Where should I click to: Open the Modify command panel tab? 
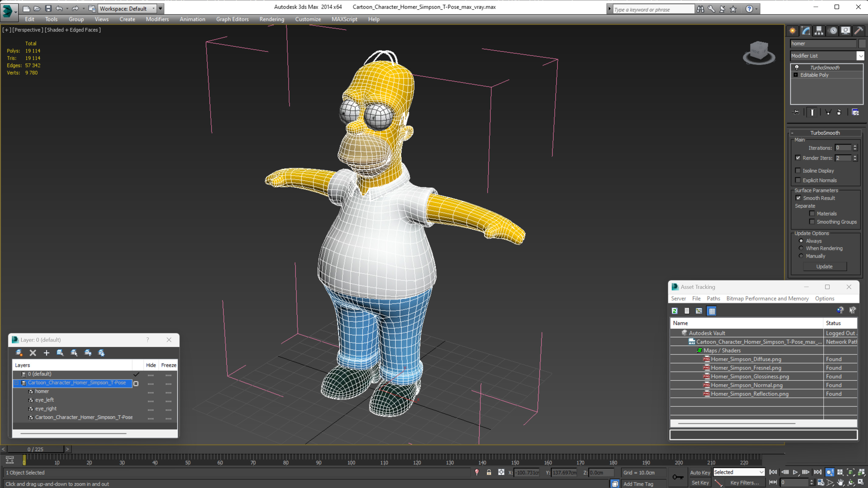(806, 31)
